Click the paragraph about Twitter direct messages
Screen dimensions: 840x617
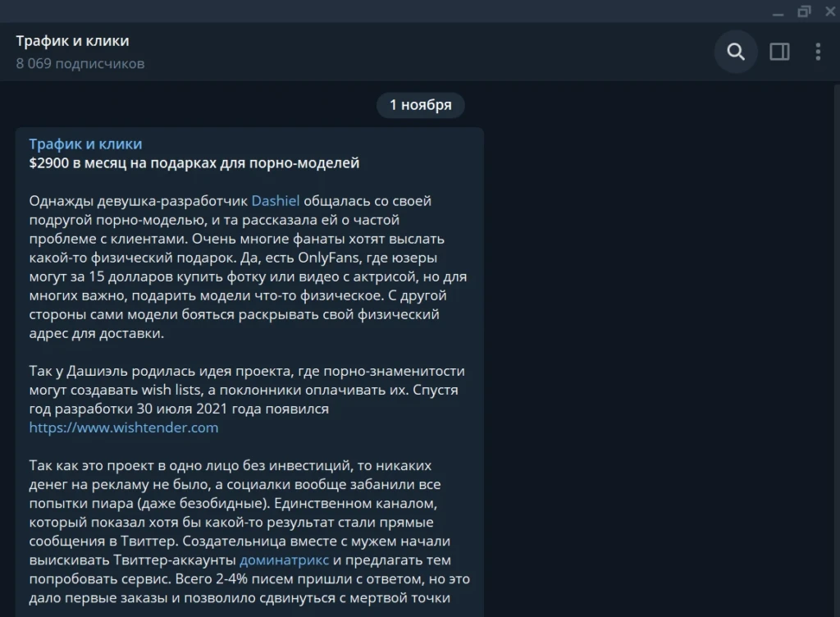[x=249, y=532]
